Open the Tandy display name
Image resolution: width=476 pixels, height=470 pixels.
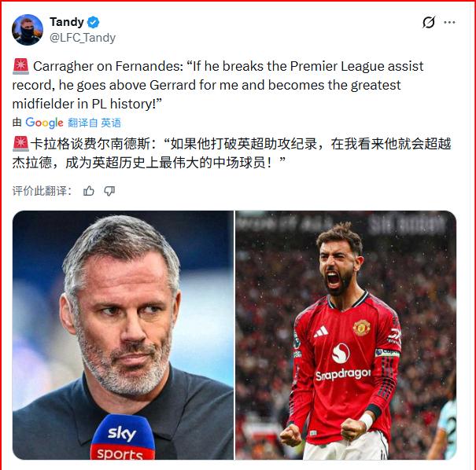(x=67, y=22)
